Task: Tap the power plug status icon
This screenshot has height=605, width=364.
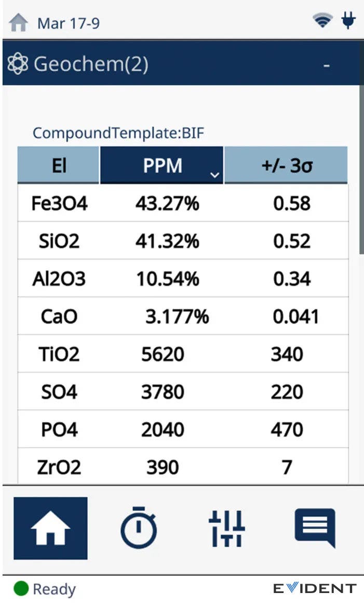Action: 348,21
